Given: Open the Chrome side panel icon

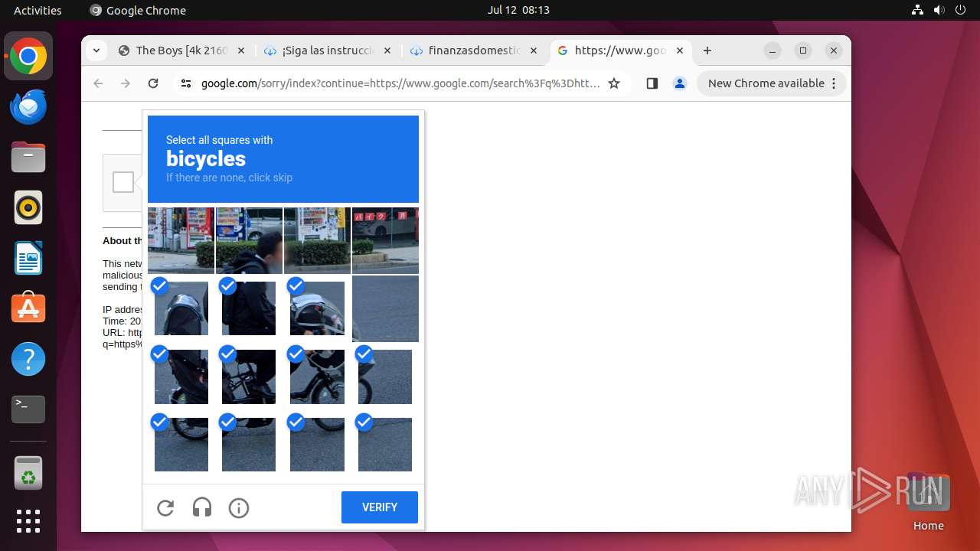Looking at the screenshot, I should 652,83.
